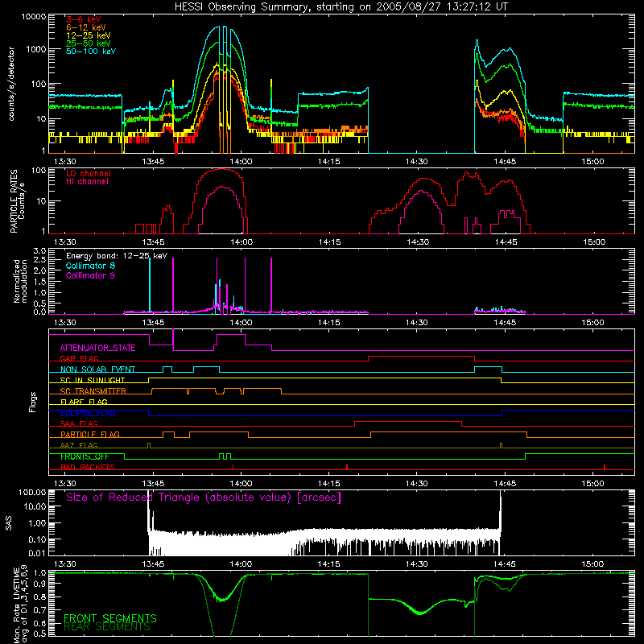Click the ATTENUATOR_STATE flag label
Viewport: 644px width, 644px height.
click(97, 349)
